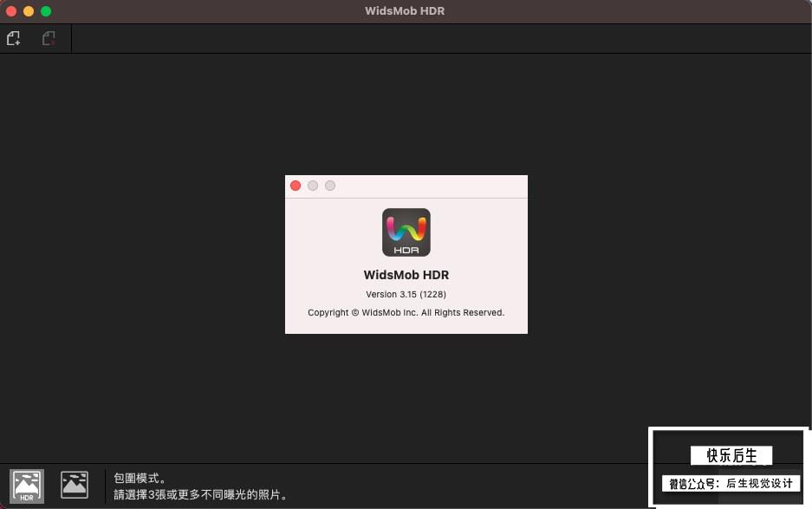Click the WidsMob HDR window title
This screenshot has height=509, width=812.
(405, 11)
